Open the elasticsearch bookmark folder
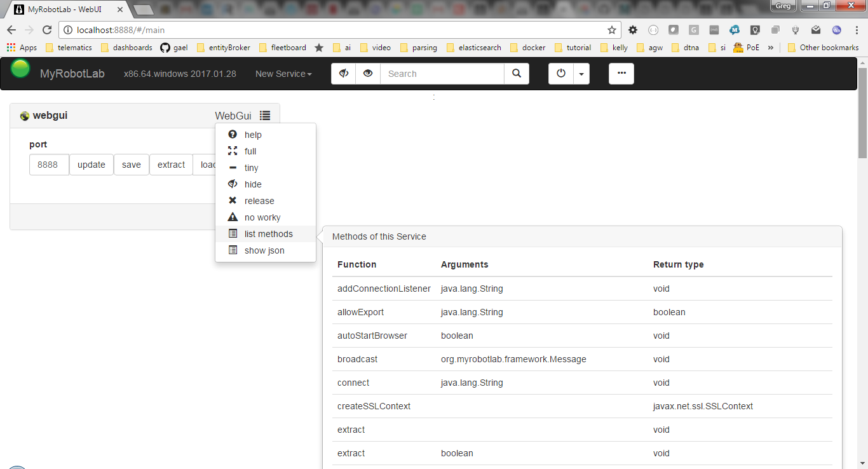The width and height of the screenshot is (868, 469). pyautogui.click(x=474, y=48)
